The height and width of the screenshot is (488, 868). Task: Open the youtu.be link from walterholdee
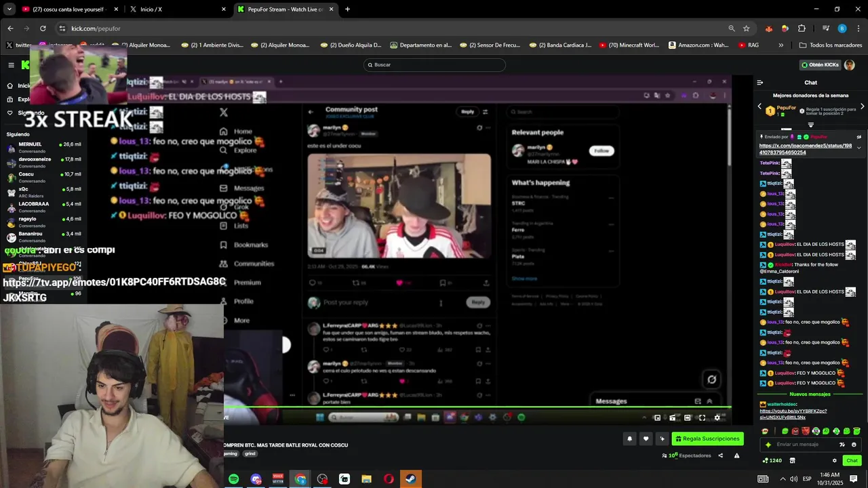click(x=793, y=414)
